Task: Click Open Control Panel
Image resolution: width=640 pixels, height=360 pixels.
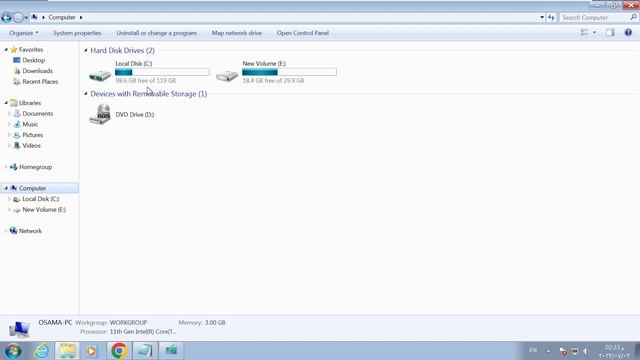Action: pos(302,33)
